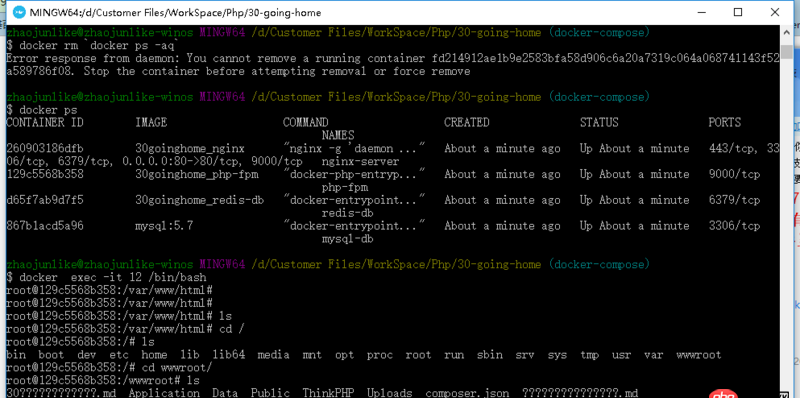Viewport: 800px width, 398px height.
Task: Click the STATUS column header
Action: 599,122
